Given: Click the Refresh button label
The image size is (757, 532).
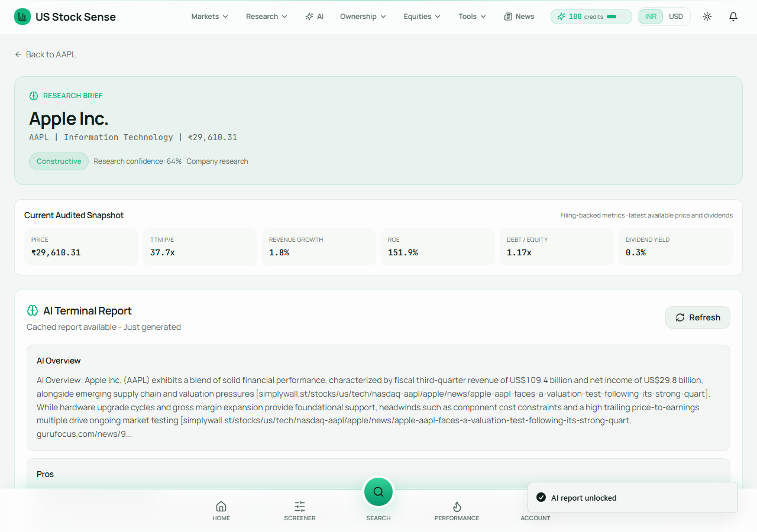Looking at the screenshot, I should pyautogui.click(x=705, y=317).
